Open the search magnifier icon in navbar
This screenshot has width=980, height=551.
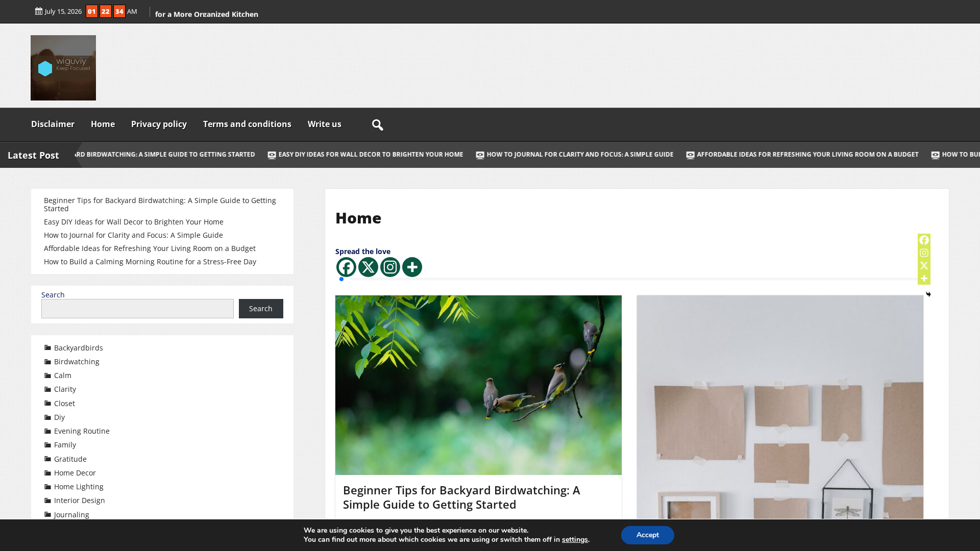[x=378, y=125]
